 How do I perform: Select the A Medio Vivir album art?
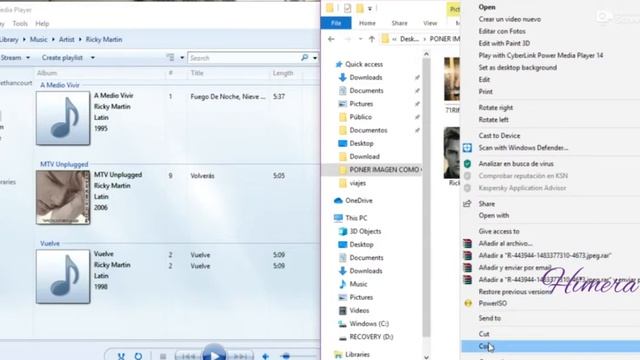tap(63, 118)
